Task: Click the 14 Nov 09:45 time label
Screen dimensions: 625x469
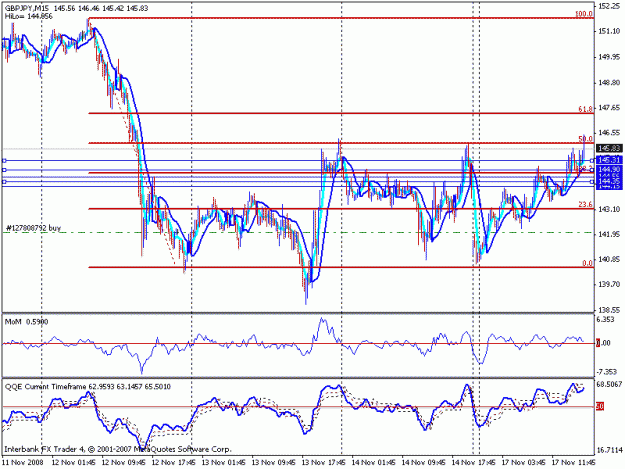Action: 424,463
